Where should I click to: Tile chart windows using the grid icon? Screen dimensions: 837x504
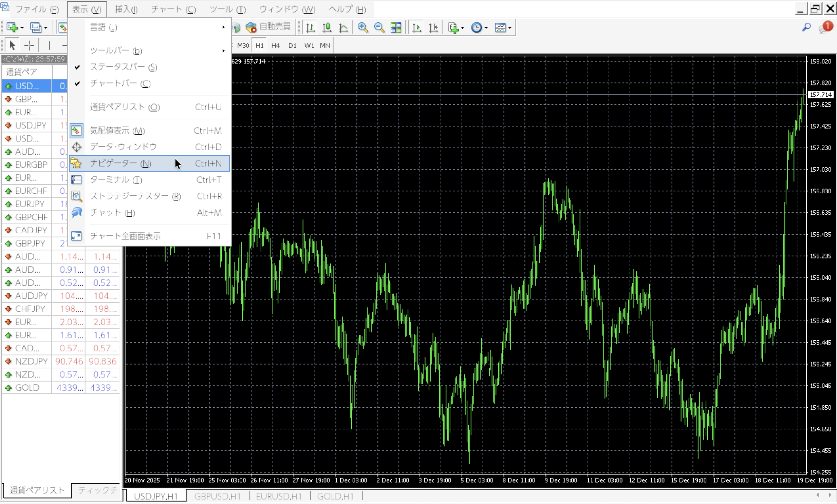click(x=396, y=27)
